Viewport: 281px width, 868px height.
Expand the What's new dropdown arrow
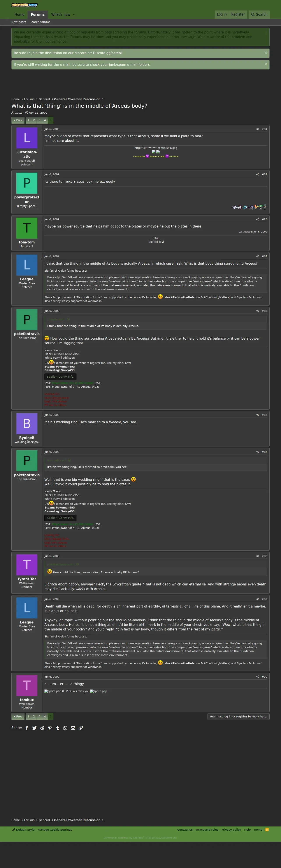point(74,14)
